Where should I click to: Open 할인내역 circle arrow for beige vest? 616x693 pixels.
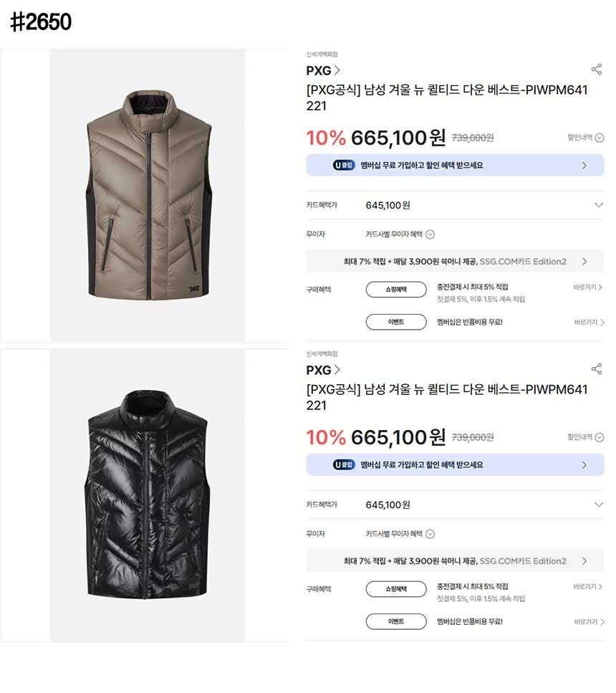coord(600,138)
